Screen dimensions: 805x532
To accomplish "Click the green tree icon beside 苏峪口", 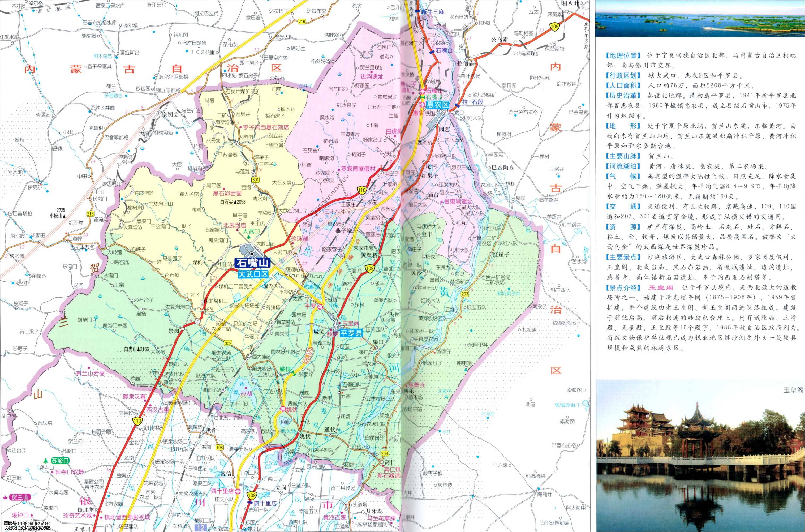I will click(45, 461).
